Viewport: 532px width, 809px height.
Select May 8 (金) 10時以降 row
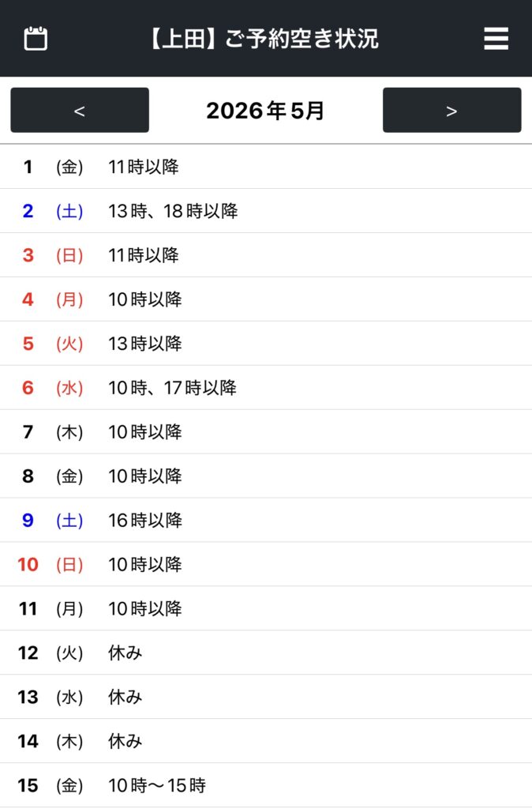266,476
